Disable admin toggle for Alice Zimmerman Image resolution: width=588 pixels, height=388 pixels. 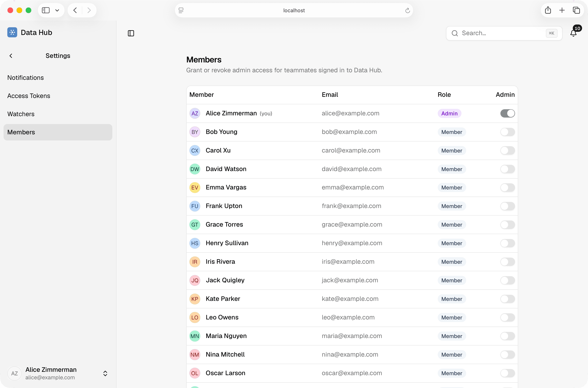tap(508, 113)
